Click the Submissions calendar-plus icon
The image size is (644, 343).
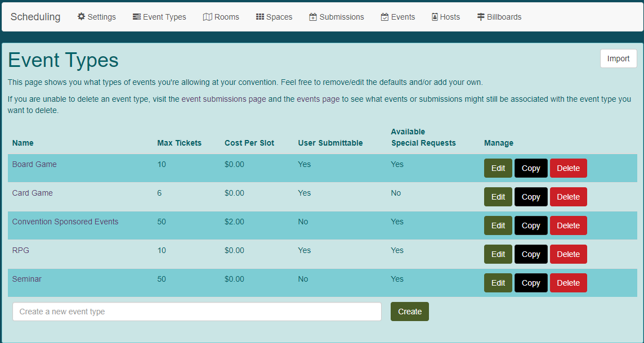click(313, 17)
